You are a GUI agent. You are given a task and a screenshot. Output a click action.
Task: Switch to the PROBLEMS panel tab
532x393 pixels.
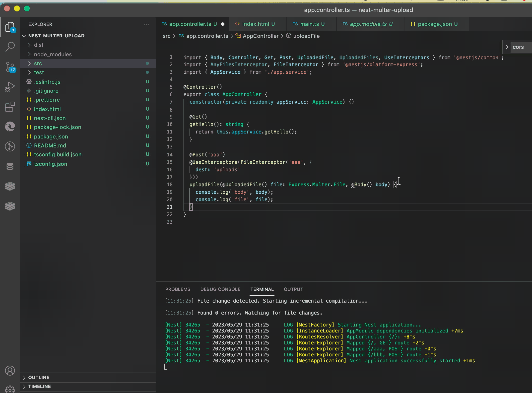tap(178, 289)
